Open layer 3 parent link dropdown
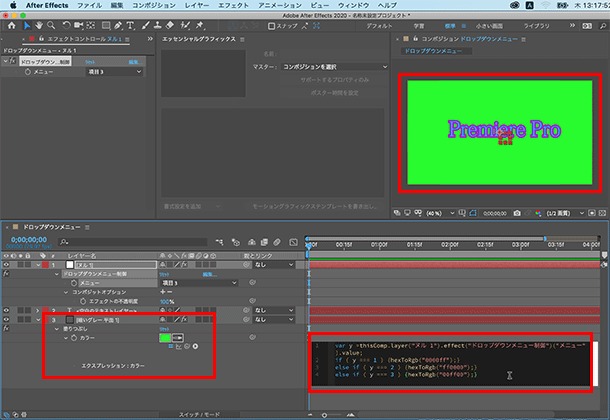The image size is (610, 420). (x=274, y=319)
